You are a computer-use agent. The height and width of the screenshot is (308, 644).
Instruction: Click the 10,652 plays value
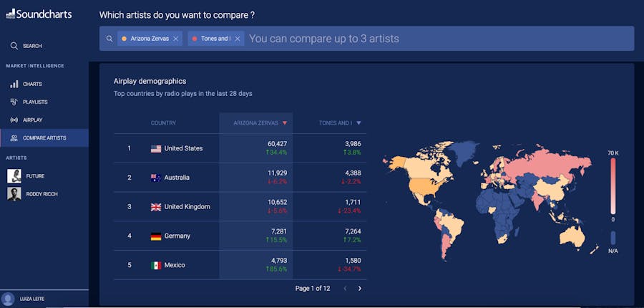point(277,202)
